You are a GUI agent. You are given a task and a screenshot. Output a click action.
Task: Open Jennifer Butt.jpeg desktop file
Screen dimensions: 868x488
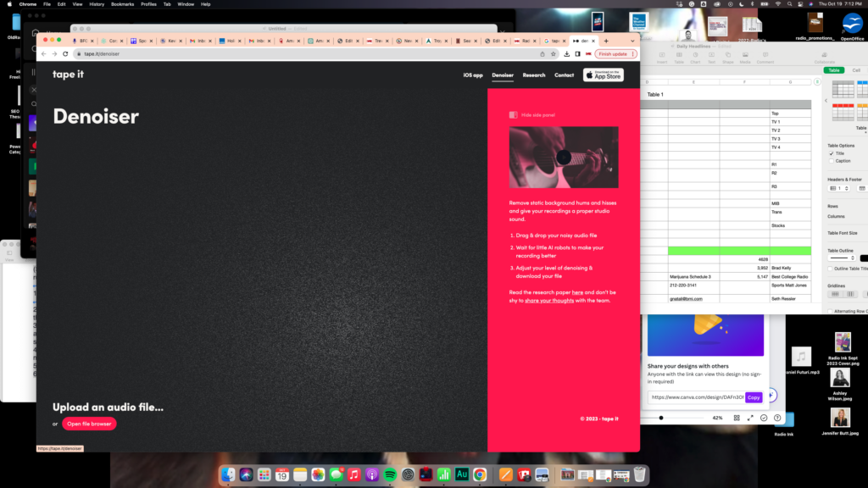[840, 422]
